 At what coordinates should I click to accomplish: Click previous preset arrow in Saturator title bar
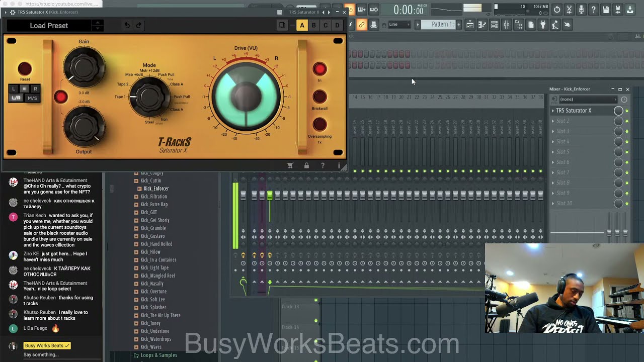(x=324, y=12)
